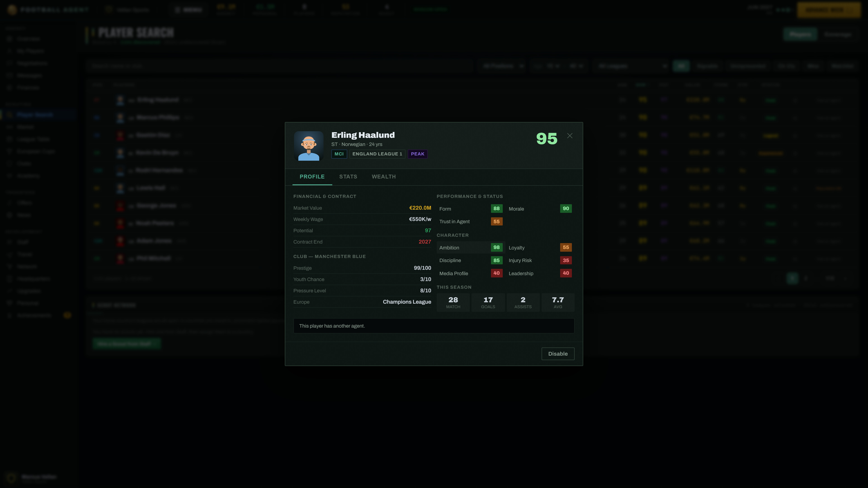Switch to the WEALTH tab
This screenshot has width=868, height=488.
point(383,176)
